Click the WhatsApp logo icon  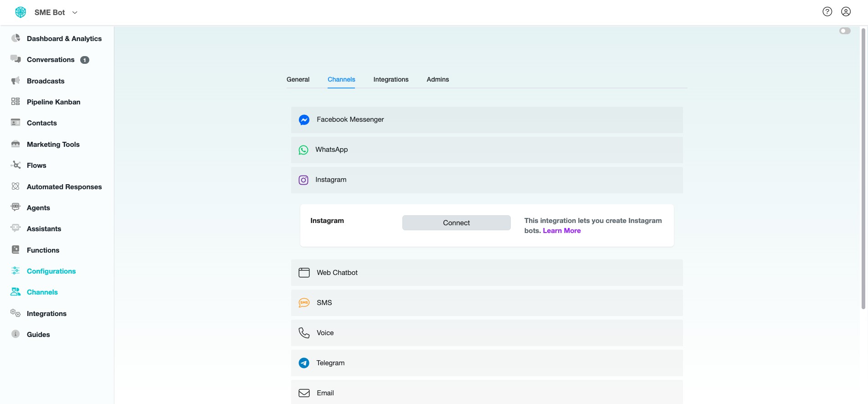[x=303, y=150]
